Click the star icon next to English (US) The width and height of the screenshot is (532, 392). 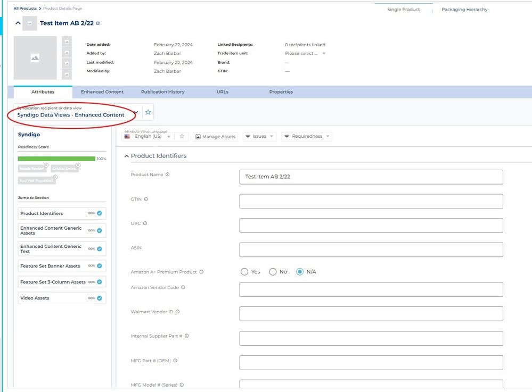182,136
